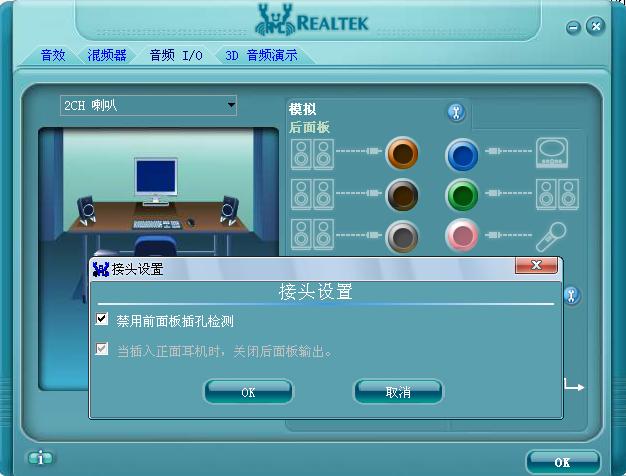This screenshot has width=626, height=476.
Task: Click speaker pair icon beside gray jack
Action: pyautogui.click(x=312, y=234)
